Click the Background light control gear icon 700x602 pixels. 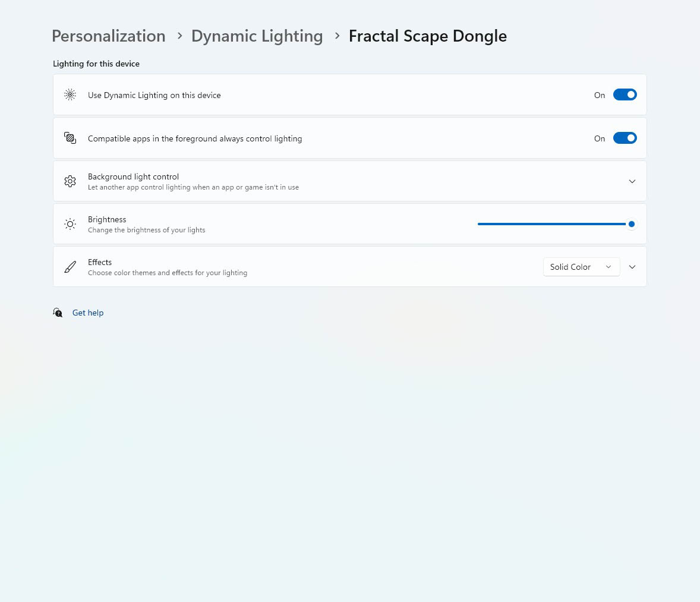pyautogui.click(x=70, y=181)
